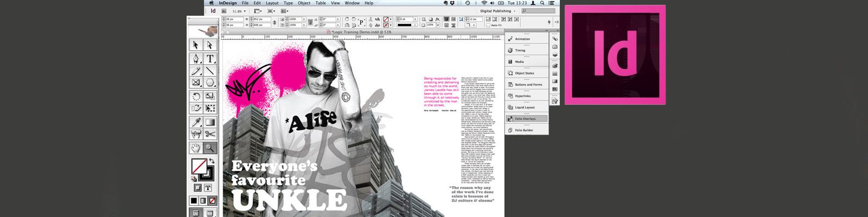Select the Line tool

[x=209, y=71]
